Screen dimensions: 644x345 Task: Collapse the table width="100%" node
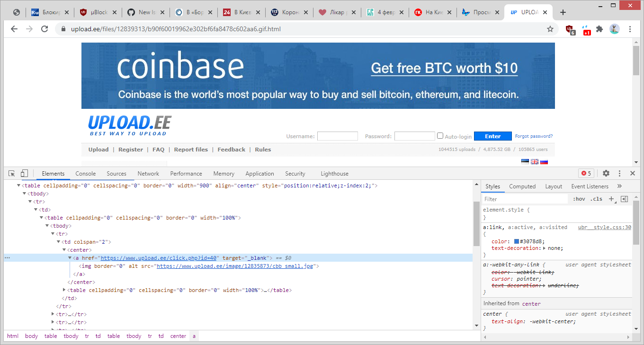coord(42,218)
